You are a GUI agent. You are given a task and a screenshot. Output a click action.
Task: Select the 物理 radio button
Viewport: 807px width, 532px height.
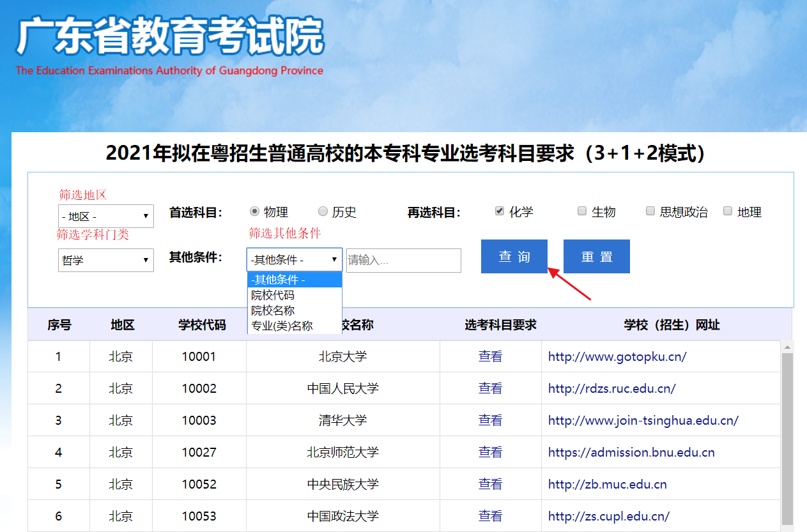pyautogui.click(x=254, y=211)
